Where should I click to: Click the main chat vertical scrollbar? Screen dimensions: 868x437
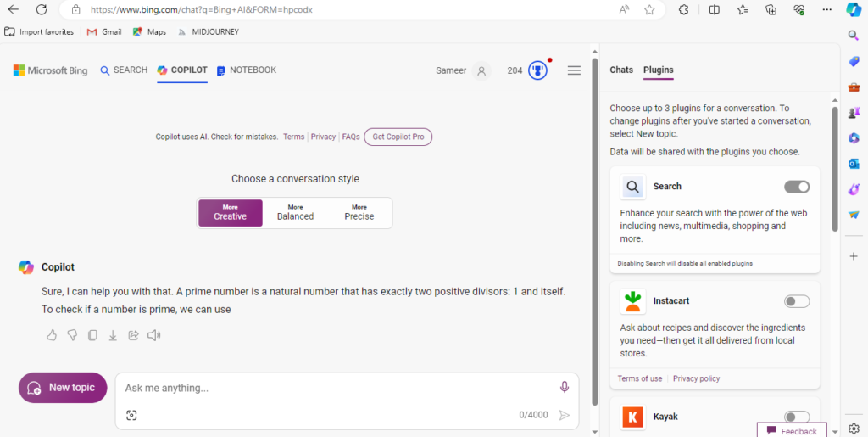coord(595,230)
